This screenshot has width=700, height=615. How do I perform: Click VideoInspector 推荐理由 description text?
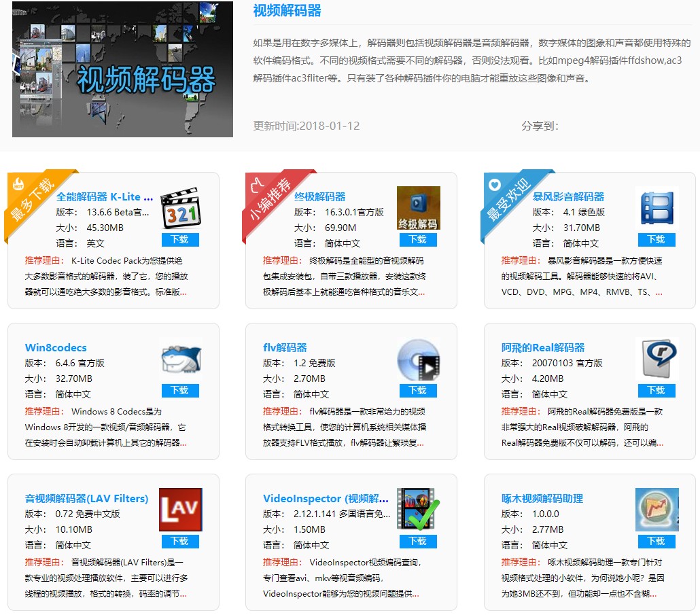click(343, 578)
